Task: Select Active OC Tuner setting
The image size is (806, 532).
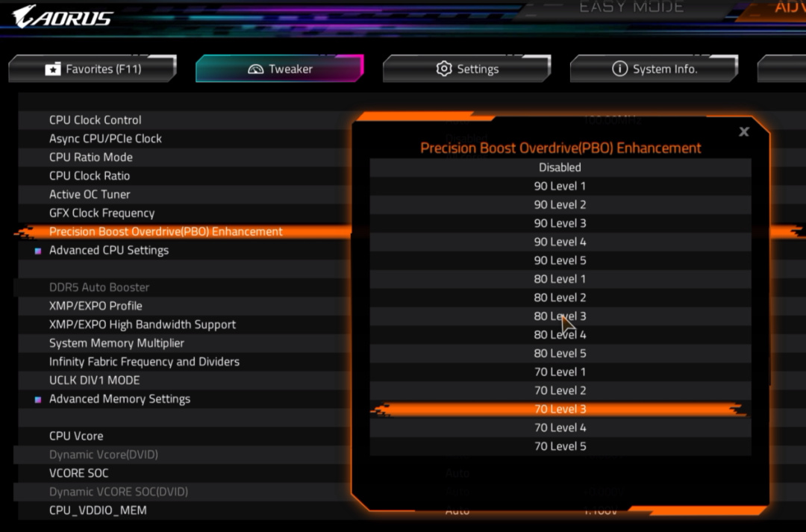Action: 185,194
